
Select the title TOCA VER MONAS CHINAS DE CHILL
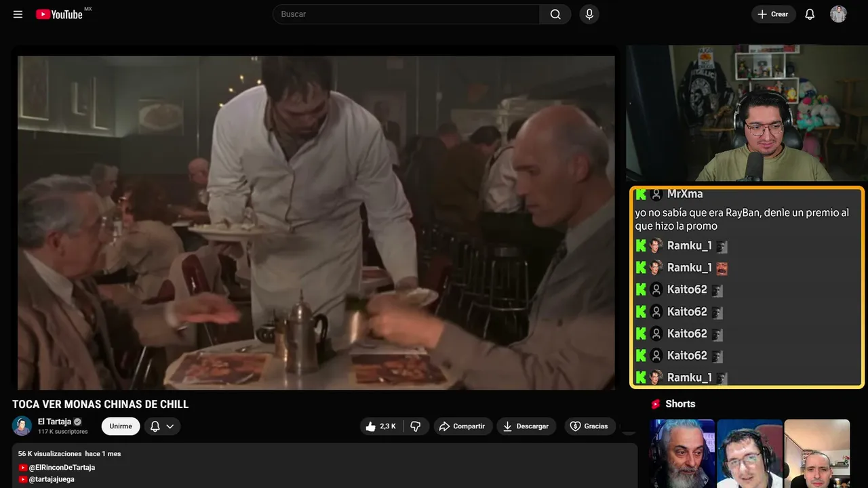(x=100, y=405)
